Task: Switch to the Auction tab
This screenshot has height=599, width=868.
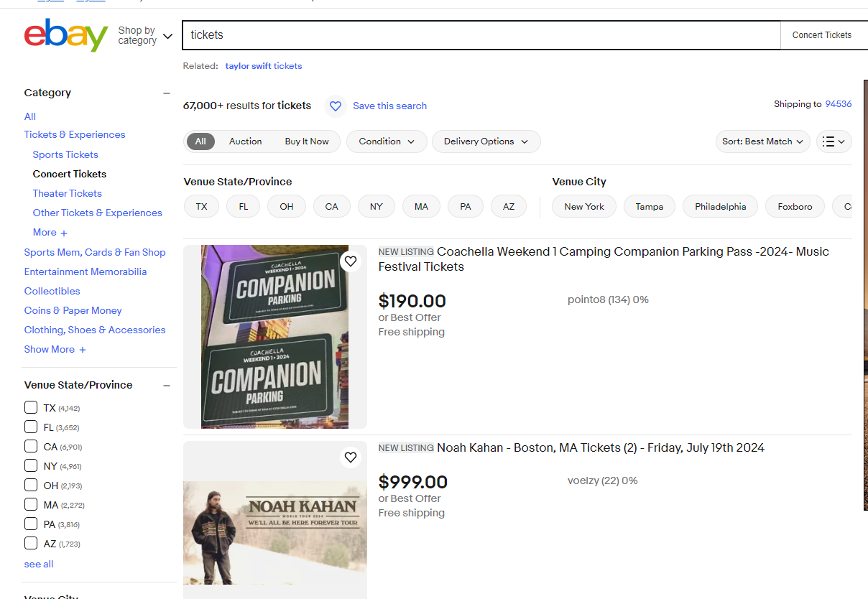Action: pos(245,141)
